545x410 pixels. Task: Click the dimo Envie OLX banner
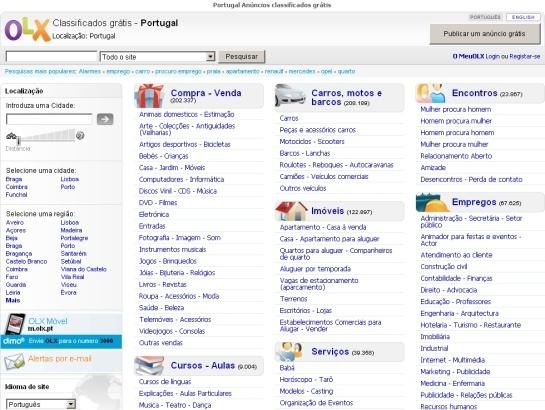61,341
